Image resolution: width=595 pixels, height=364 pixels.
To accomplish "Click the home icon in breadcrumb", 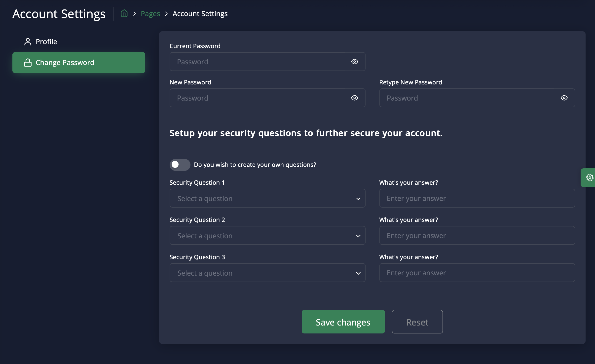I will tap(124, 13).
